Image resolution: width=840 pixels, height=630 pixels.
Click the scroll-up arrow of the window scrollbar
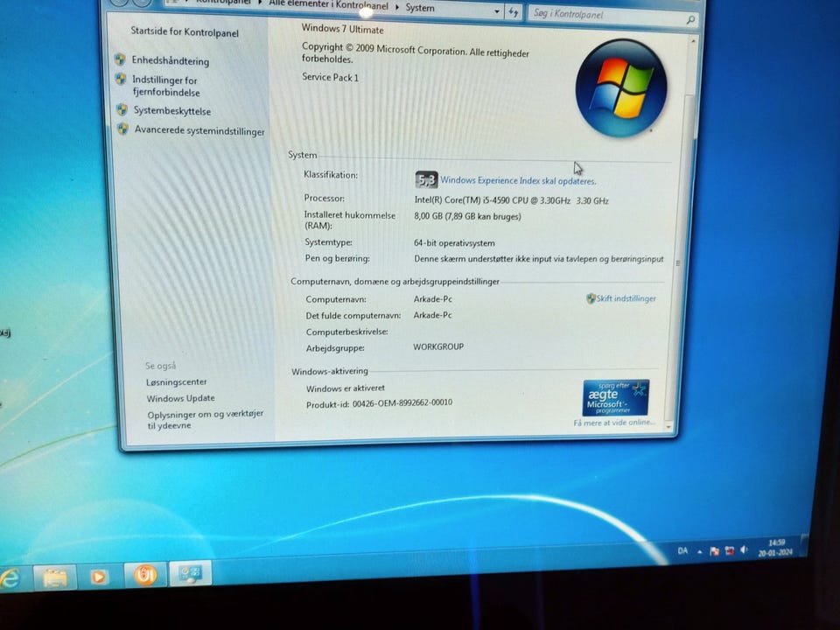[x=693, y=41]
